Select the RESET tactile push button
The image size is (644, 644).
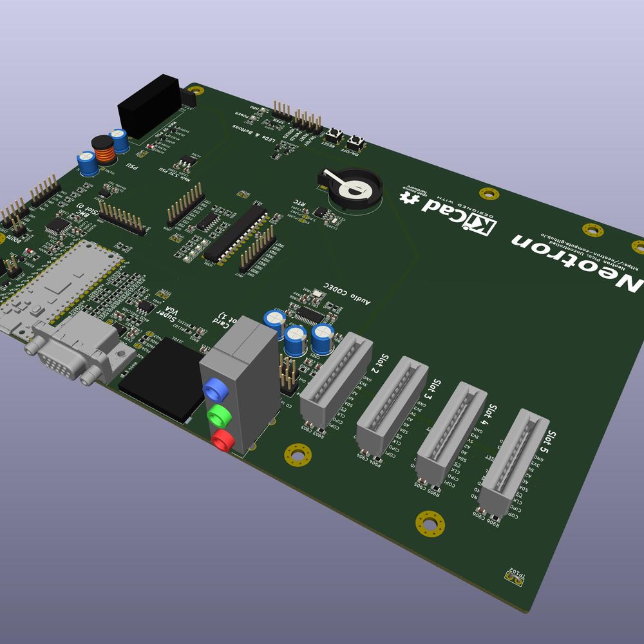pos(335,135)
